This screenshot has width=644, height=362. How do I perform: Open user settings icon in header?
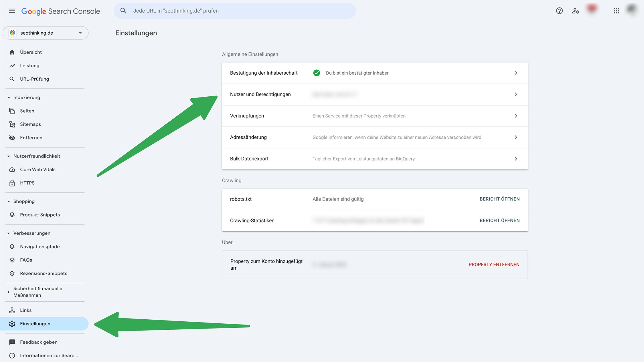[x=575, y=11]
